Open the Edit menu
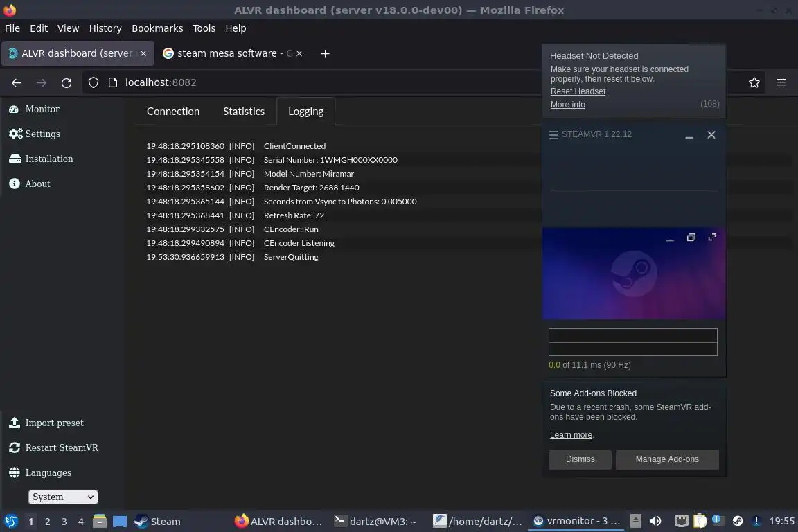The width and height of the screenshot is (798, 532). (39, 28)
